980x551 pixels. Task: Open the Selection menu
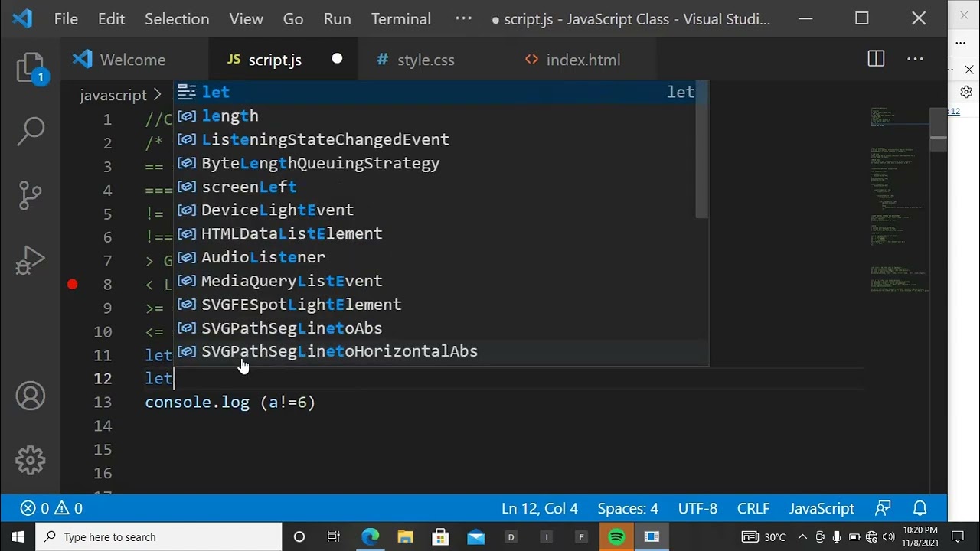(177, 19)
